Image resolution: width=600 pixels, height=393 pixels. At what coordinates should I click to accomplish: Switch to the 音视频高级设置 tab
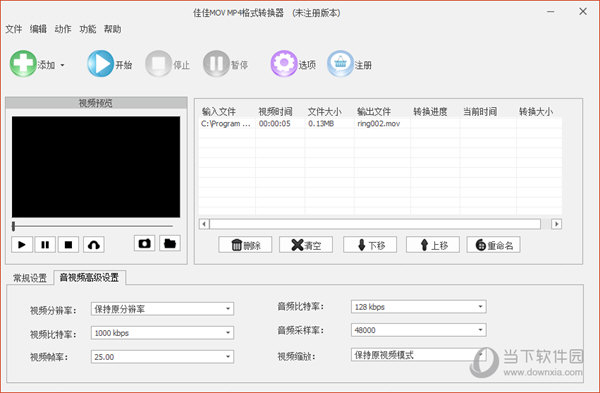(x=89, y=277)
